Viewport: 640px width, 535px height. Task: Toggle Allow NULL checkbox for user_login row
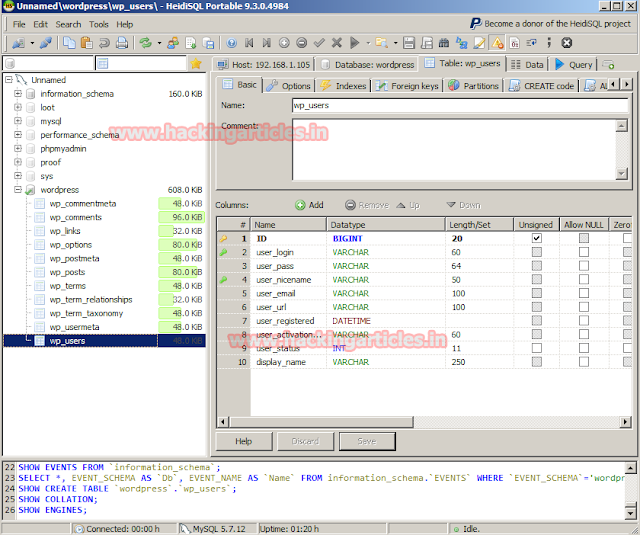click(x=584, y=253)
